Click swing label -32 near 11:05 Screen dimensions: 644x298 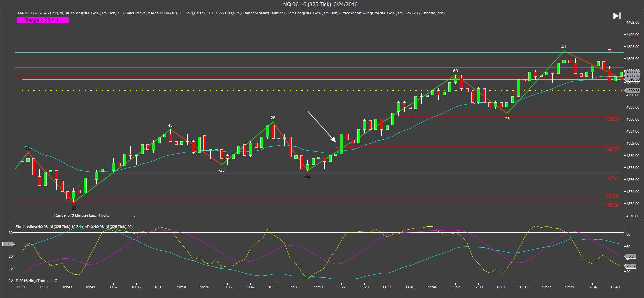pos(307,176)
